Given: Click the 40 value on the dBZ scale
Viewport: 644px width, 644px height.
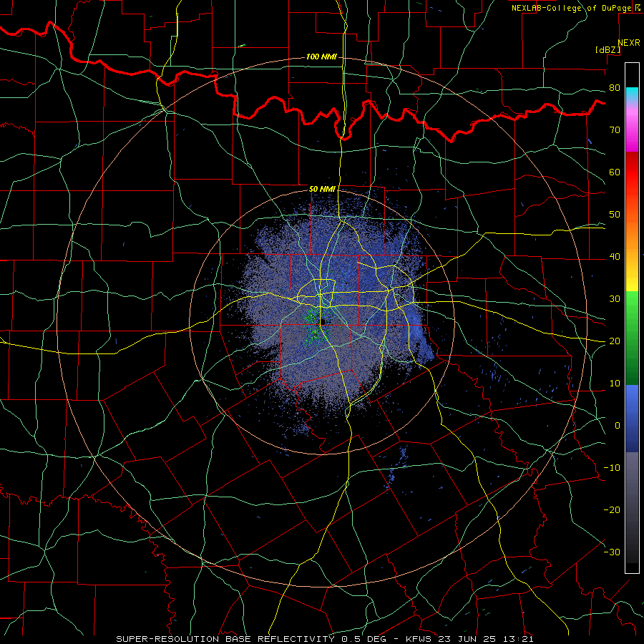Looking at the screenshot, I should [x=615, y=257].
